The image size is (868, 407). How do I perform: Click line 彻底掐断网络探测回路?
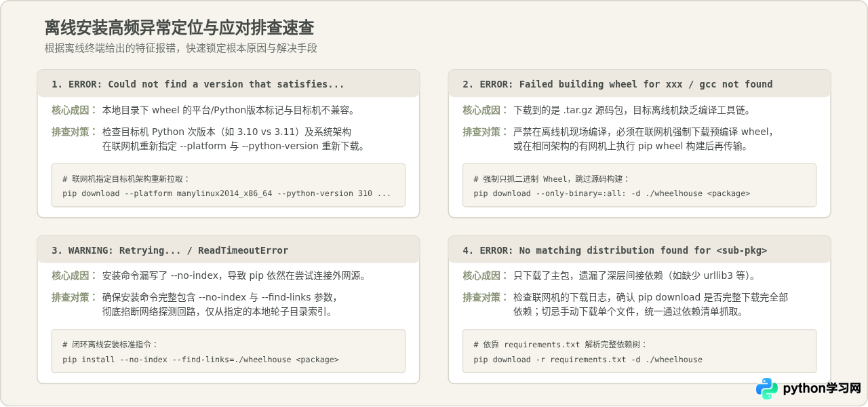(x=218, y=312)
